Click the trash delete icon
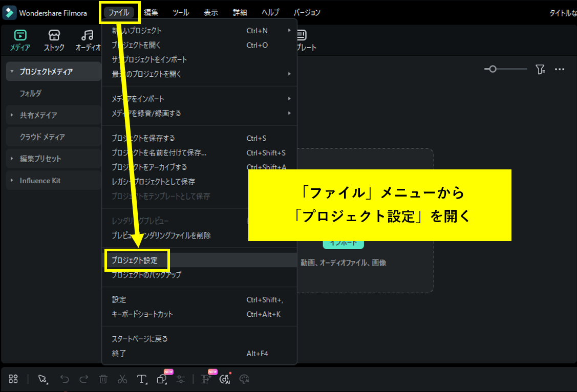Screen dimensions: 577x392 click(103, 379)
